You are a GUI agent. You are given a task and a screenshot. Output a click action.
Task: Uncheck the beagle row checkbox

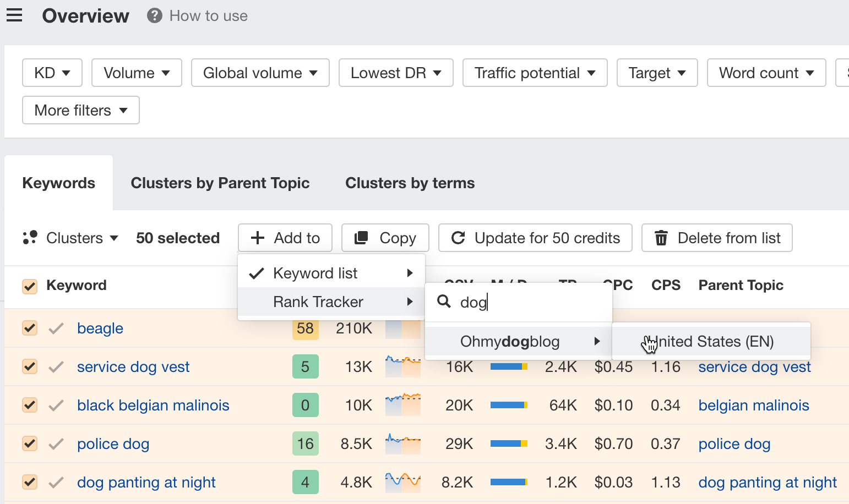29,328
